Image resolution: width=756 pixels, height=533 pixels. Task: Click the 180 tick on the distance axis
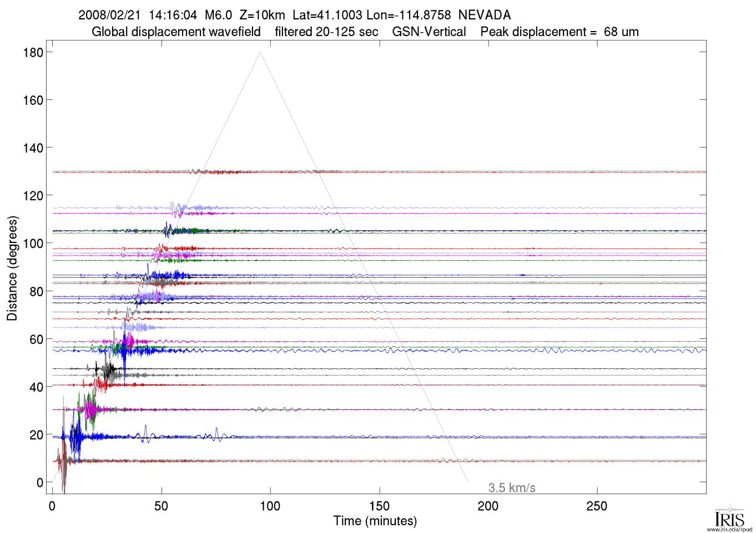(x=33, y=53)
